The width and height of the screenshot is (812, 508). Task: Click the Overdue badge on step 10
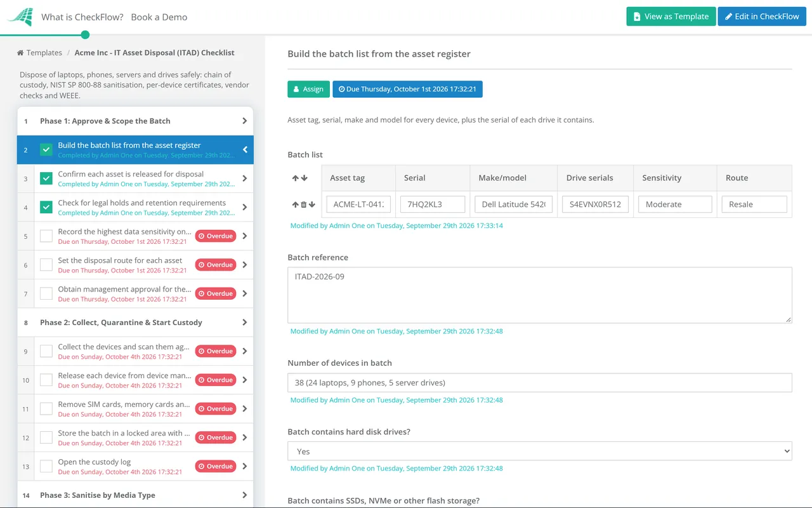tap(216, 380)
